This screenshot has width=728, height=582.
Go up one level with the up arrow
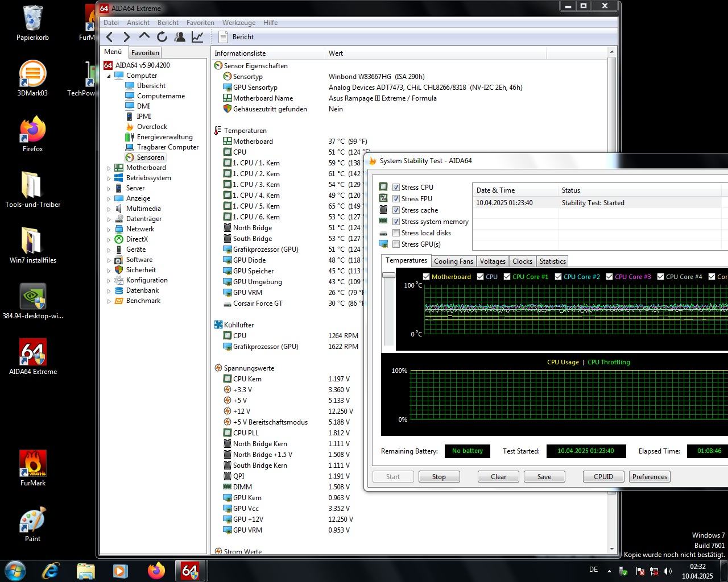click(144, 37)
